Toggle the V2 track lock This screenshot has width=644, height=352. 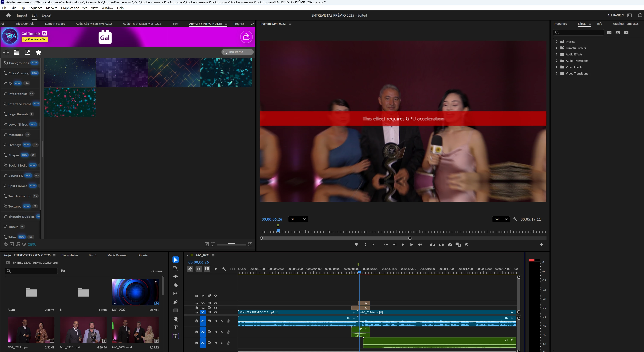pos(197,308)
